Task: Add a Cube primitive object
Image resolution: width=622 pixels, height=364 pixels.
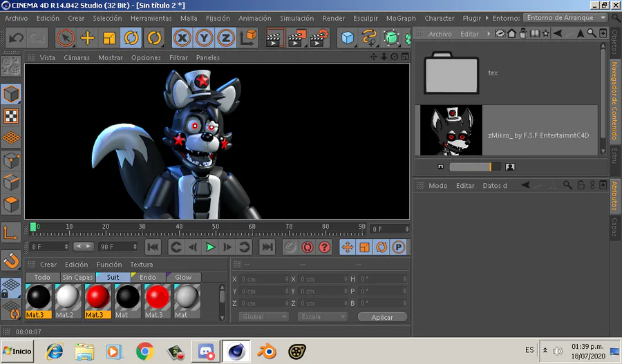Action: pos(348,38)
